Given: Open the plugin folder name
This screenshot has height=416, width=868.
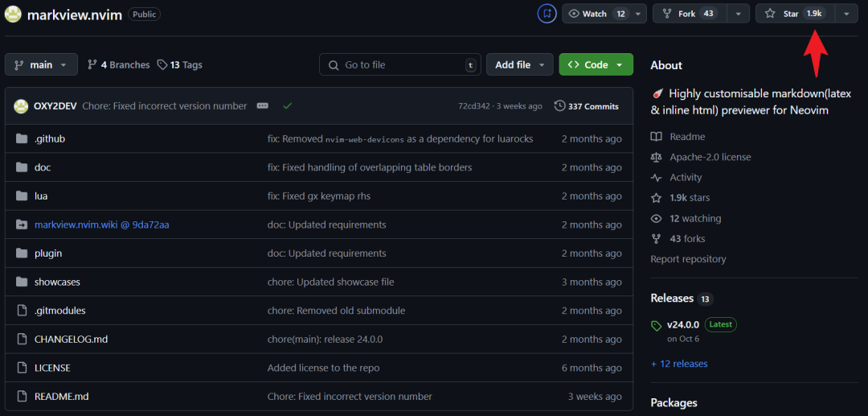Looking at the screenshot, I should point(48,253).
